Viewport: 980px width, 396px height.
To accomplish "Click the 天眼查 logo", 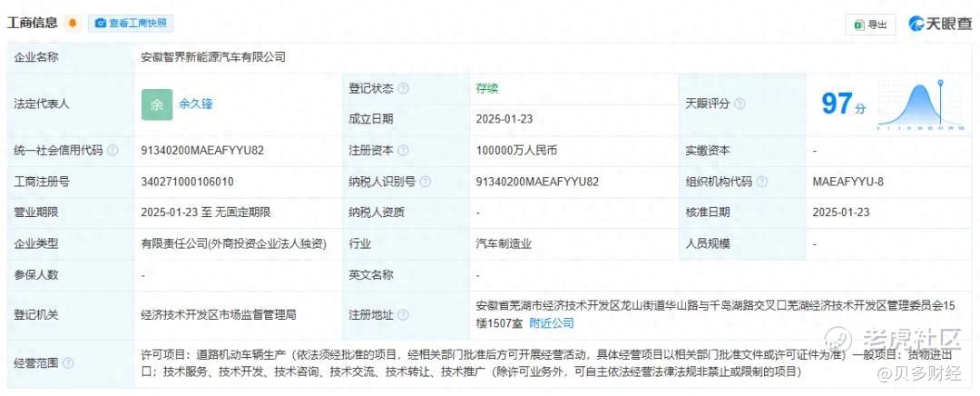I will 941,24.
